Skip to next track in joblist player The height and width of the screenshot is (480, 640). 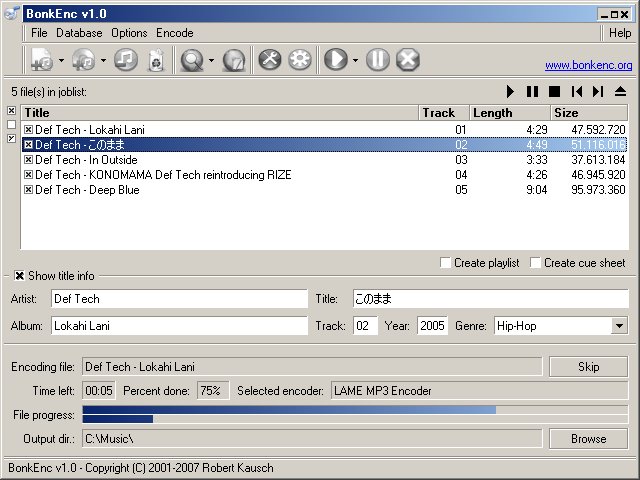tap(598, 91)
